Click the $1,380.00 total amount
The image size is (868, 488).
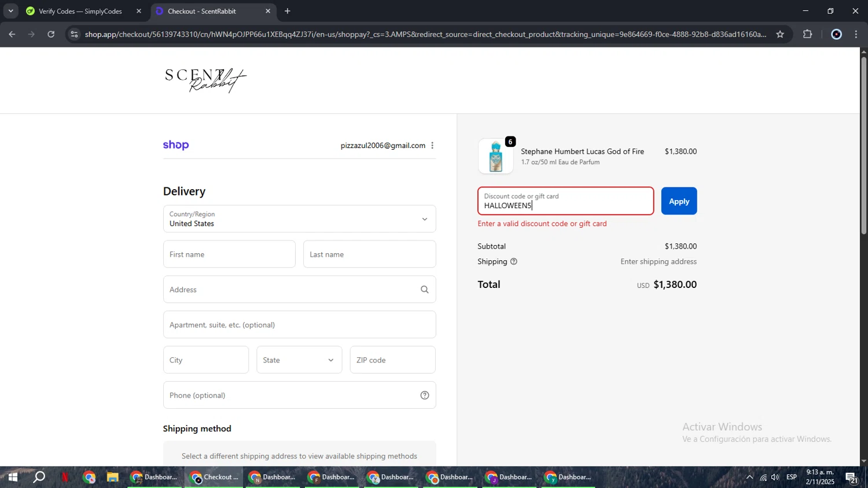click(x=675, y=284)
